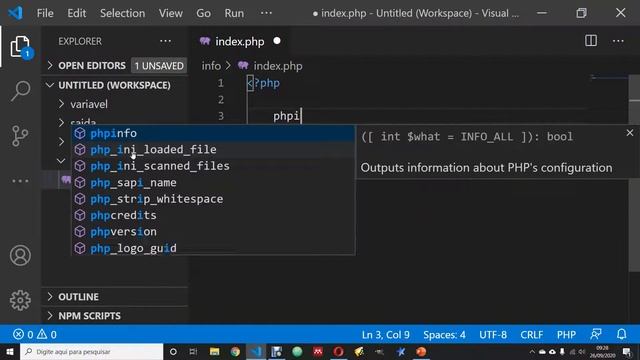Image resolution: width=640 pixels, height=360 pixels.
Task: Open the orange PowerPoint icon on taskbar
Action: 421,351
